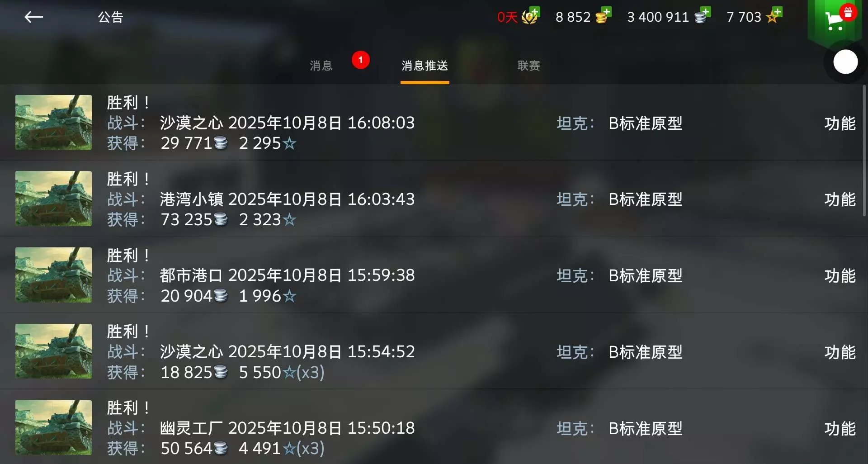Screen dimensions: 868x464
Task: Open 功能 for 15:54:52 沙漠之心 battle
Action: [x=840, y=352]
